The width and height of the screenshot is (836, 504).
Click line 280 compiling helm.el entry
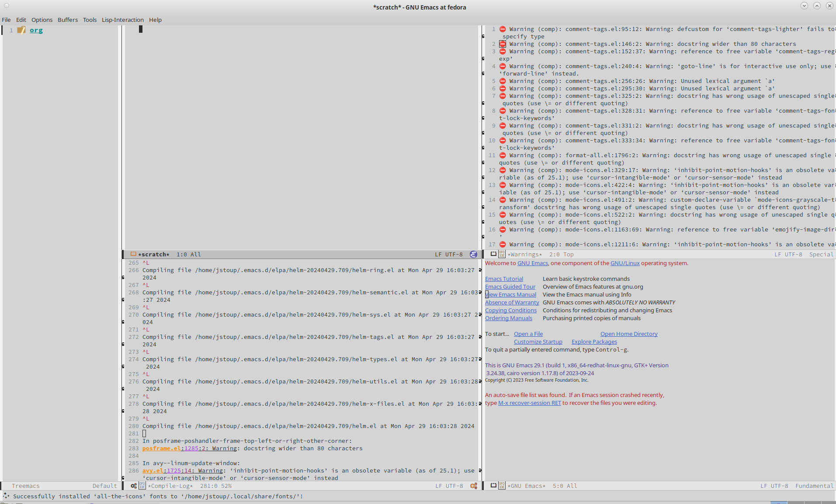[x=308, y=426]
